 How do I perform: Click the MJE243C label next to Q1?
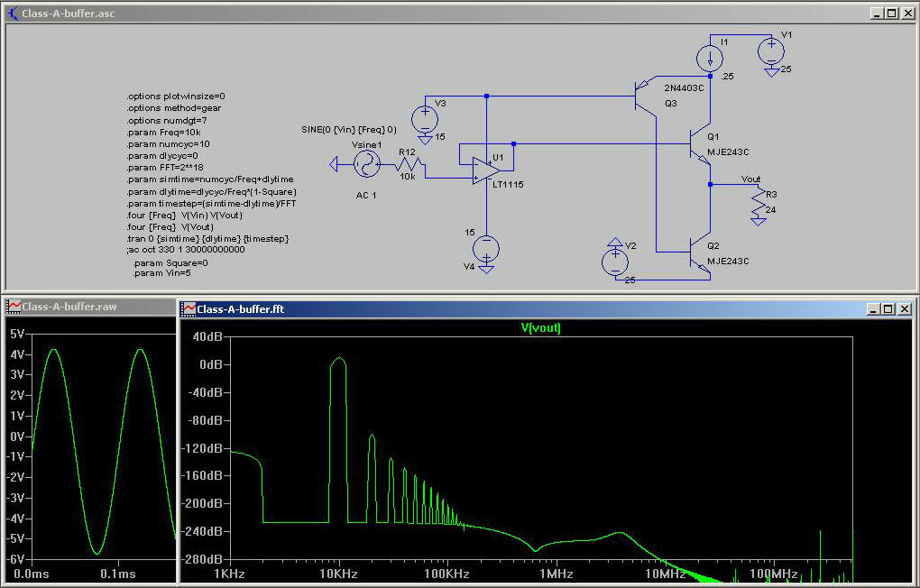pyautogui.click(x=728, y=152)
